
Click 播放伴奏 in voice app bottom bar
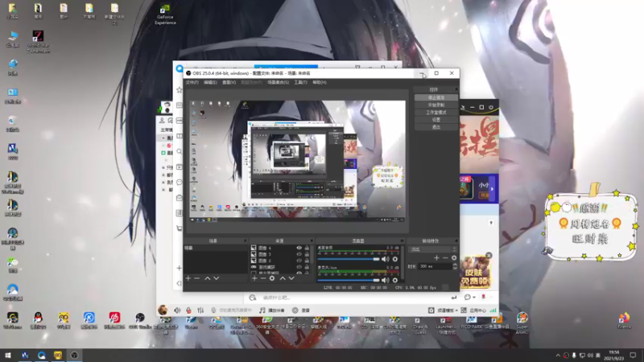pyautogui.click(x=272, y=311)
